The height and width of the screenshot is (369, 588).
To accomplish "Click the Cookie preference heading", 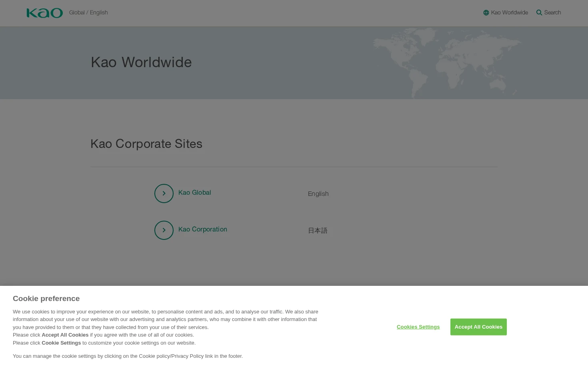I will [x=46, y=299].
